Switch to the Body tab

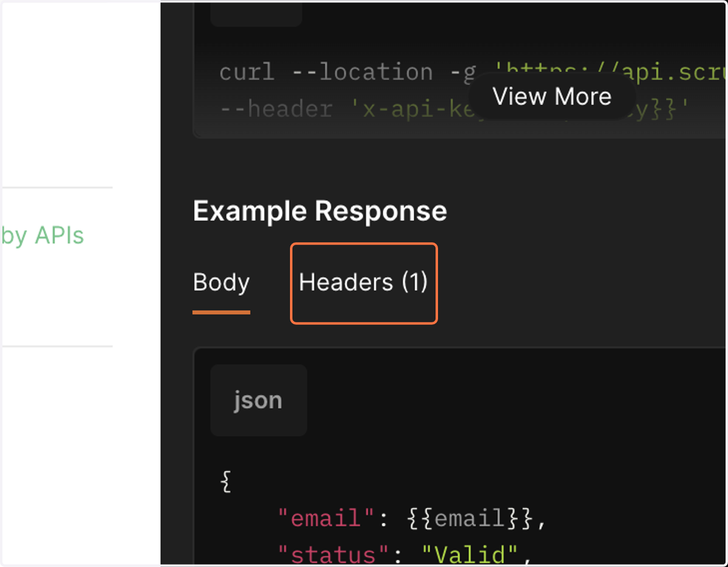221,283
